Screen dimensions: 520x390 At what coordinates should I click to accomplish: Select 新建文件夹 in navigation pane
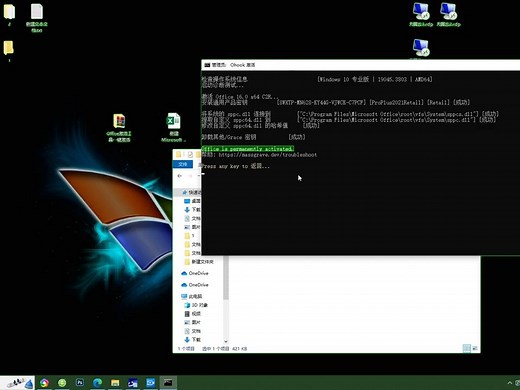(x=199, y=262)
